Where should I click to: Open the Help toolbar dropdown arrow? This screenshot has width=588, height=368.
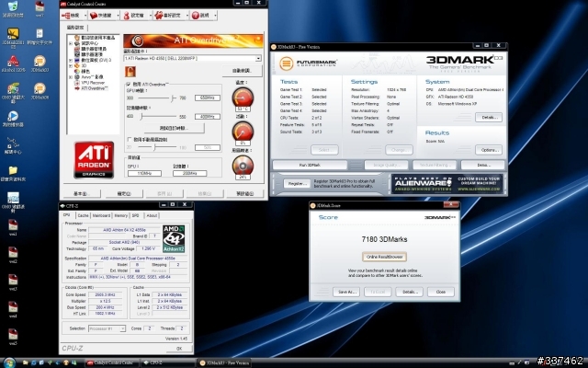pyautogui.click(x=215, y=16)
